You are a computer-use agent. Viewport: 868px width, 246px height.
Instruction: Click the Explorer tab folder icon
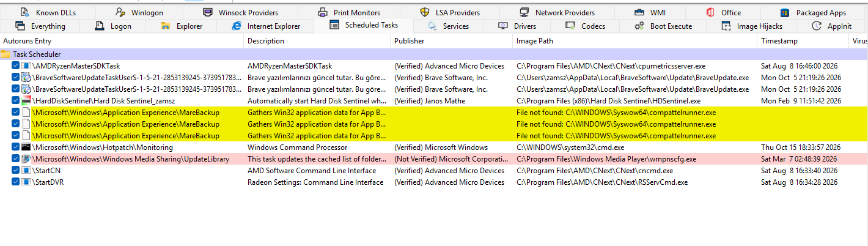[165, 26]
